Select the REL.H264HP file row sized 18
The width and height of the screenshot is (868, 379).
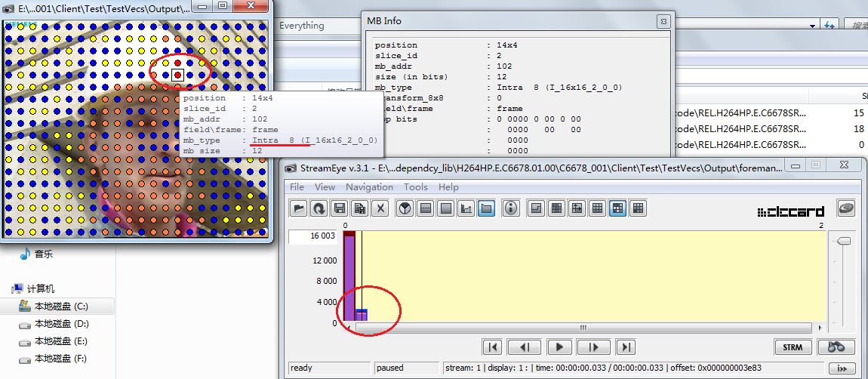(x=769, y=129)
